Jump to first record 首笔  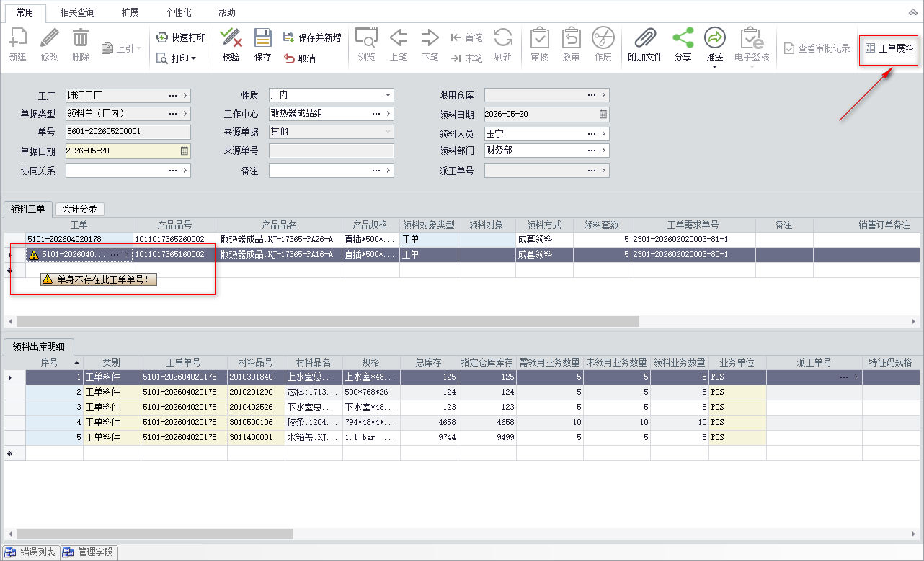point(466,37)
